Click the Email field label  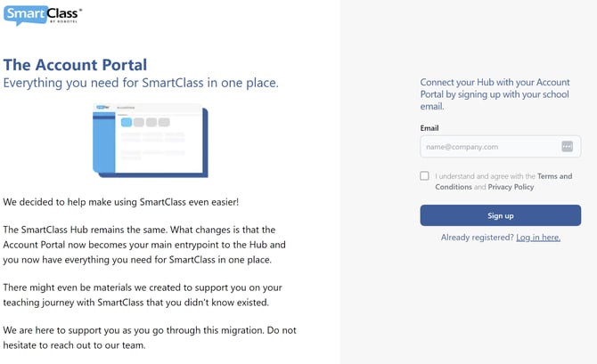pos(429,128)
